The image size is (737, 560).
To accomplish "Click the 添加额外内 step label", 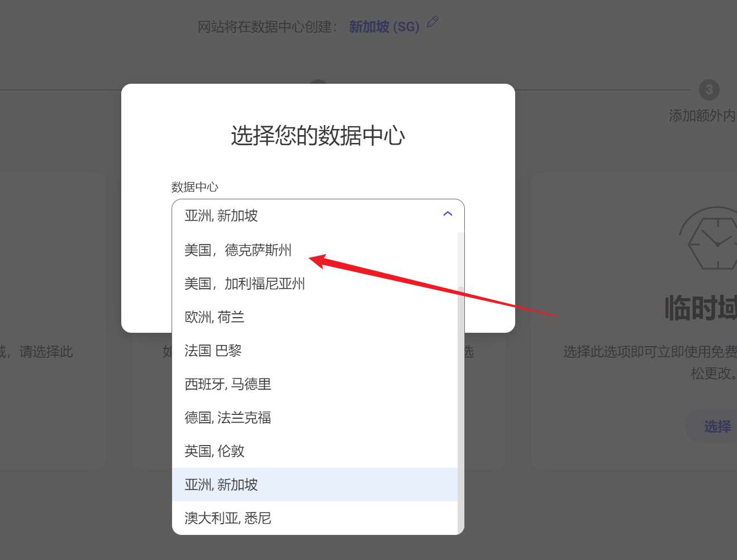I will click(702, 116).
